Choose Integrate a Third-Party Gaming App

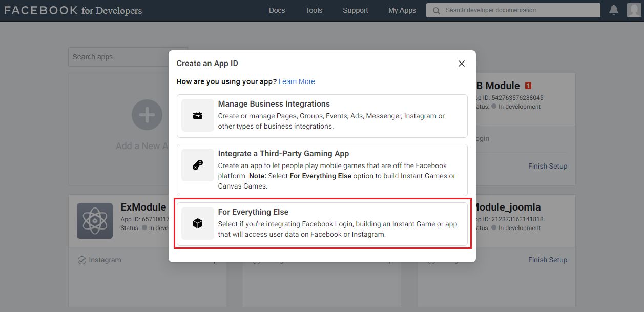[322, 170]
